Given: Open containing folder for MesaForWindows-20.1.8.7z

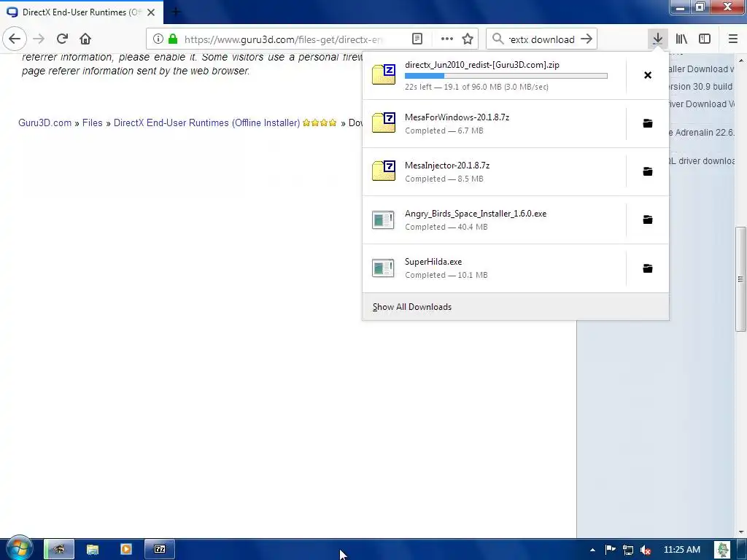Looking at the screenshot, I should tap(648, 123).
